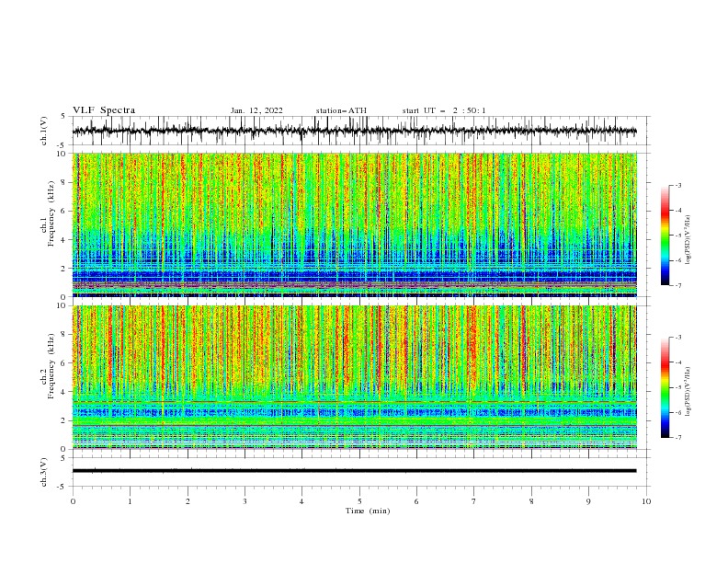Click the "-3" label on ch.1 color bar

[x=677, y=185]
